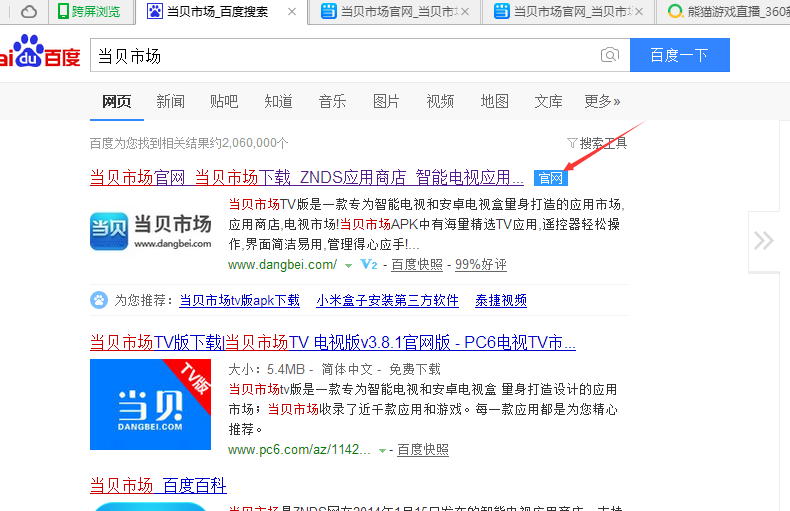Open 搜索工具 filter options

pos(597,143)
